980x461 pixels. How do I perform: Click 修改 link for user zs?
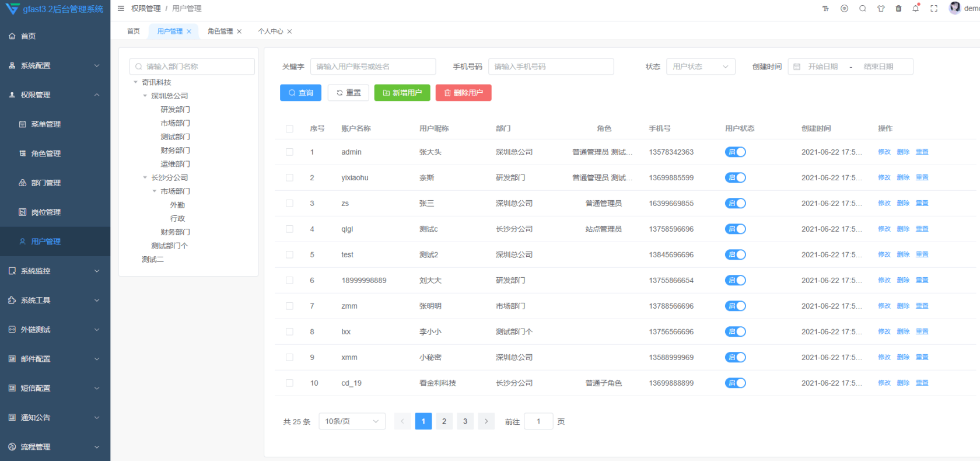click(x=884, y=204)
